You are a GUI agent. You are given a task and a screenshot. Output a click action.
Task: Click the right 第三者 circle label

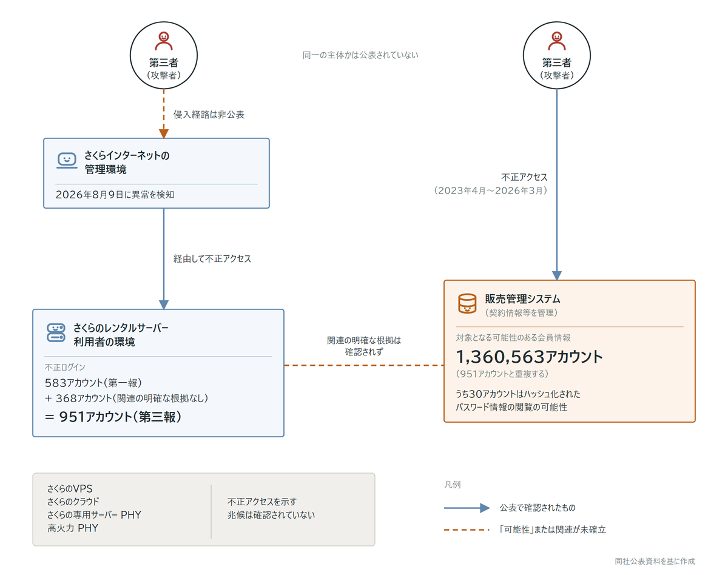(x=556, y=62)
